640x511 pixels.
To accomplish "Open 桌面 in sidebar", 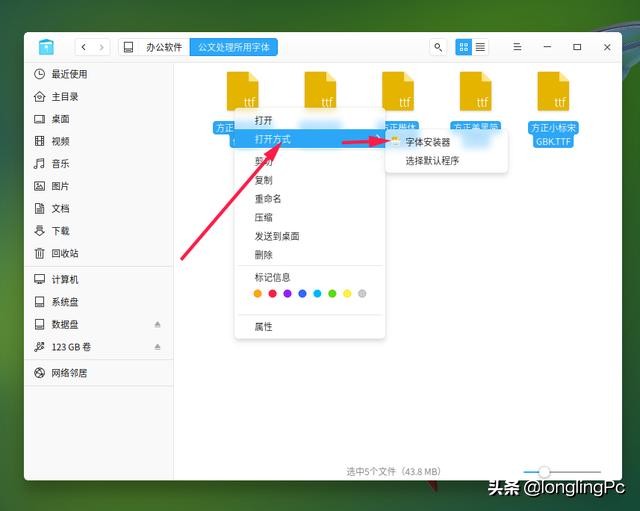I will coord(99,119).
